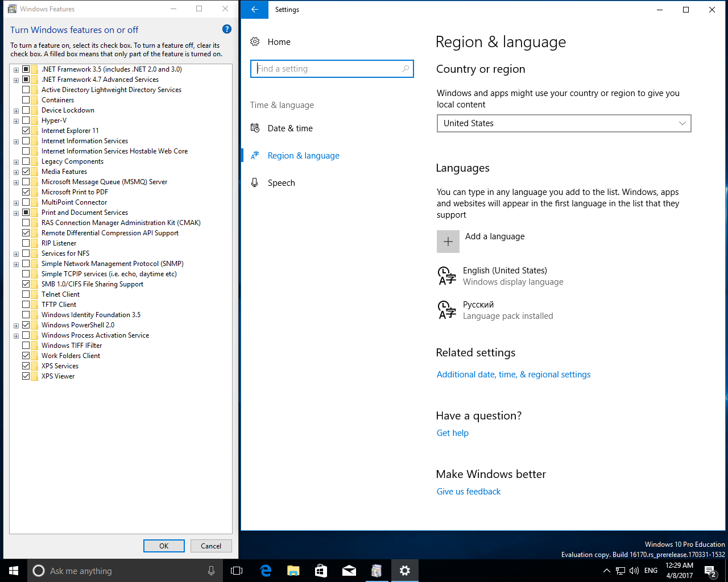Click the search magnifier in Find a setting
The image size is (728, 582).
[406, 69]
